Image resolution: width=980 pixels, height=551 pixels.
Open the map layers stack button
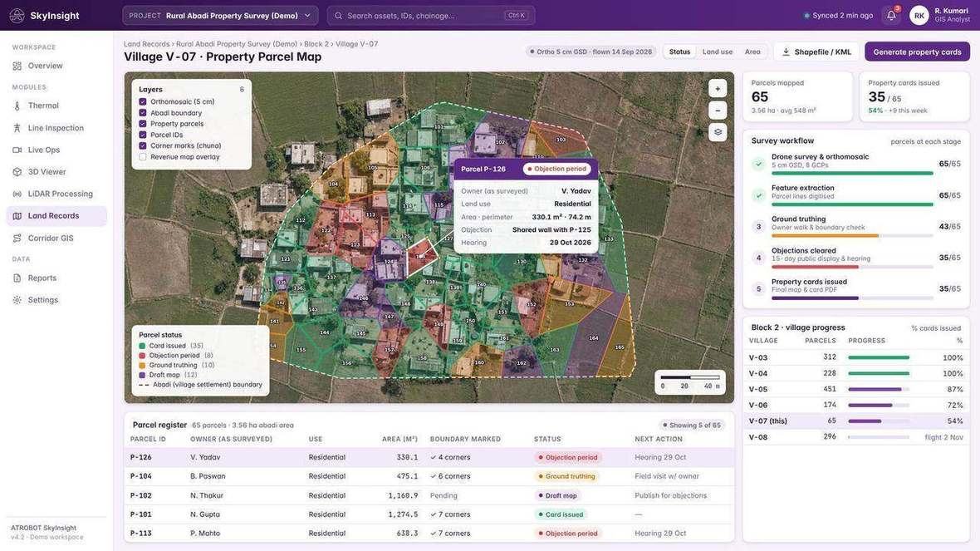(718, 132)
